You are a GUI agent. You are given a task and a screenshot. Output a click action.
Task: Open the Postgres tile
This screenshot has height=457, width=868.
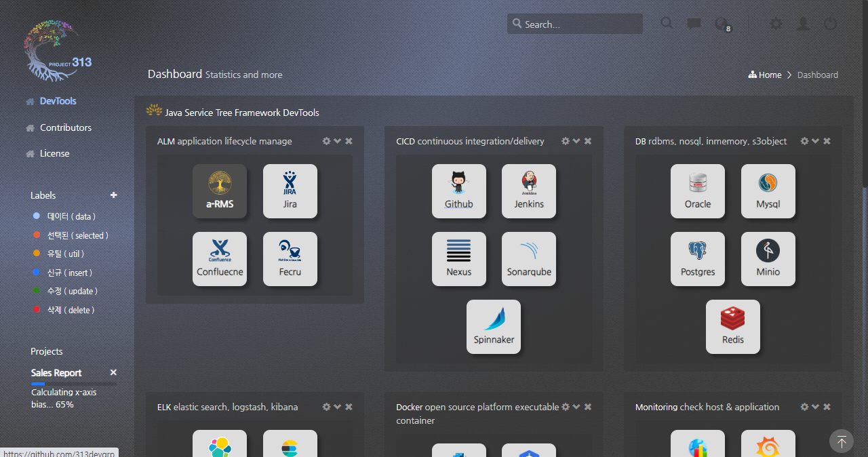698,259
